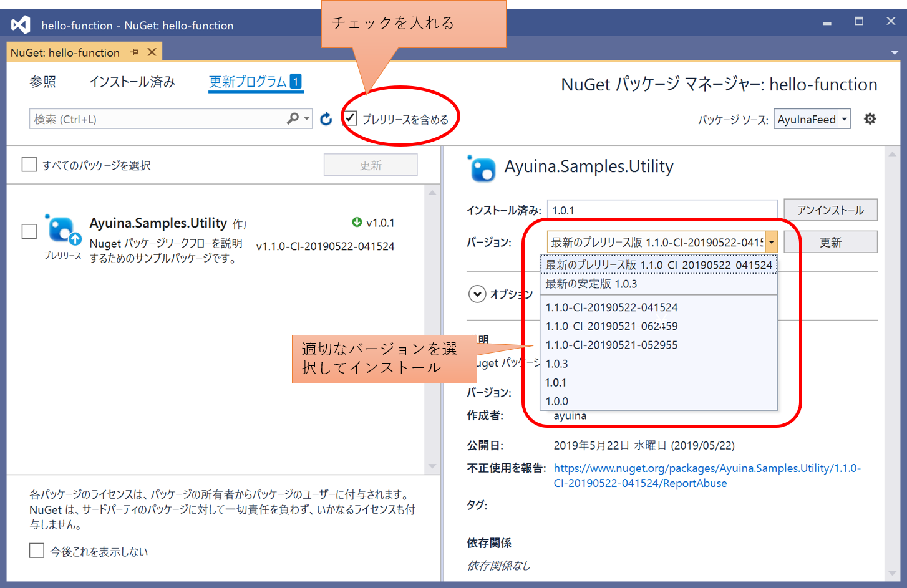Screen dimensions: 907x588
Task: Click the Visual Studio logo icon
Action: 21,25
